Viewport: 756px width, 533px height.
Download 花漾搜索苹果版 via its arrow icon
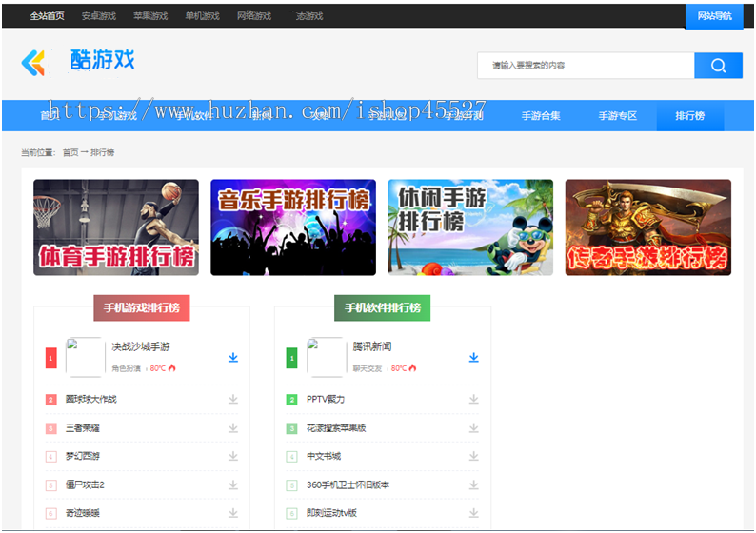pos(474,428)
